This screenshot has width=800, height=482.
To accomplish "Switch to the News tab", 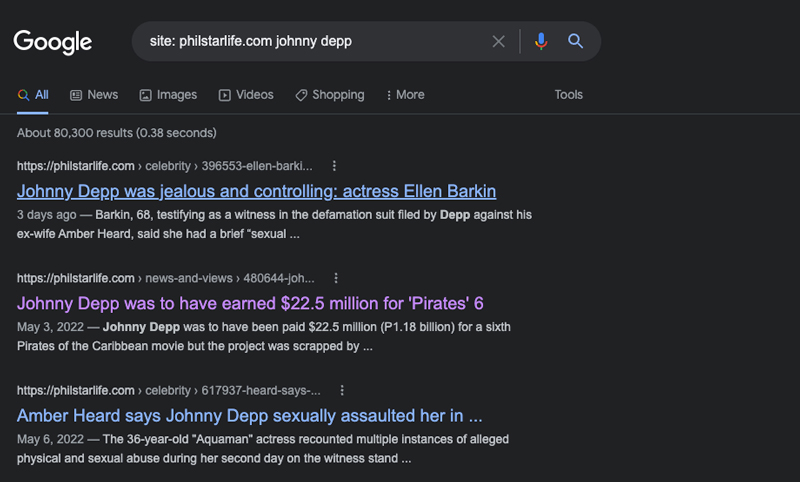I will (x=94, y=95).
